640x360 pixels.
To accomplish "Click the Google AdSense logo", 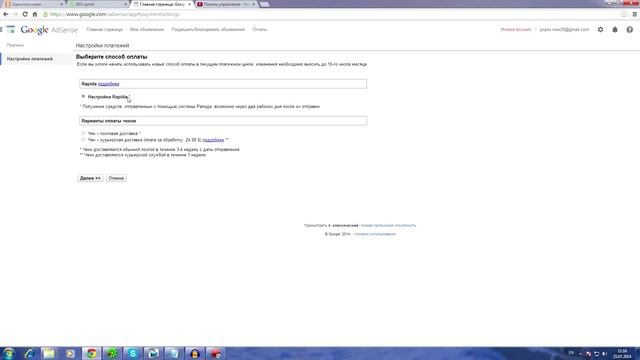I will click(49, 30).
